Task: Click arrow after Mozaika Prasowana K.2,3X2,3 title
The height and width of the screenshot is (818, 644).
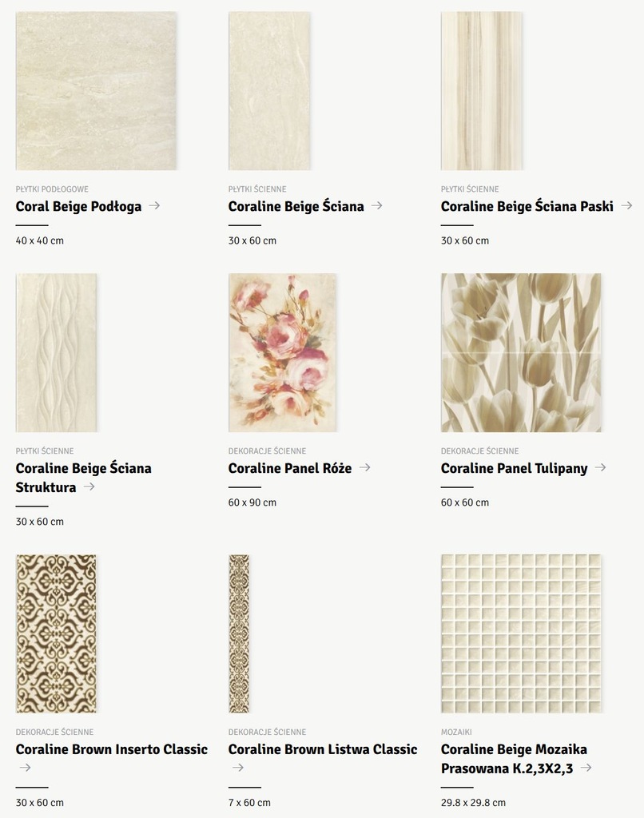Action: pyautogui.click(x=586, y=768)
